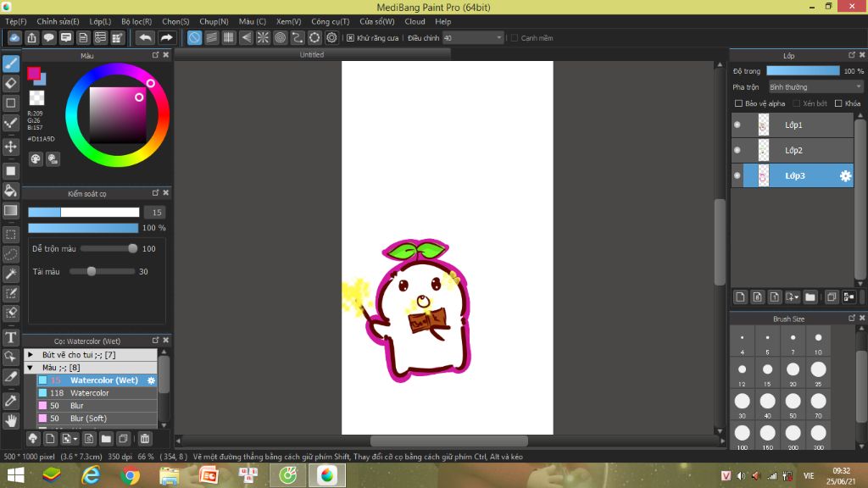
Task: Select the Lasso selection tool
Action: [x=10, y=254]
